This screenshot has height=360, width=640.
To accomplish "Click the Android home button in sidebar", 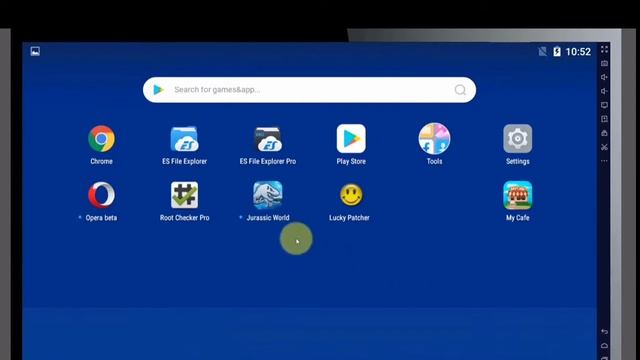I will (x=604, y=345).
